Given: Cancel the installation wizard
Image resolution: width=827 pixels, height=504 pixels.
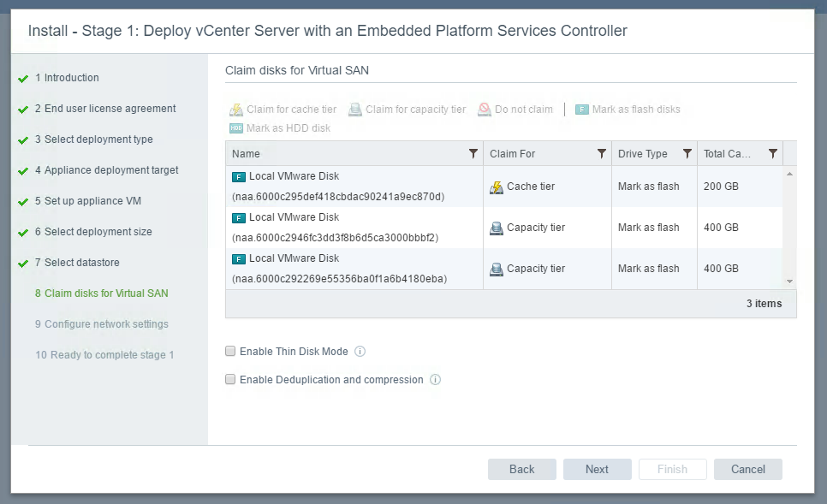Looking at the screenshot, I should click(748, 469).
